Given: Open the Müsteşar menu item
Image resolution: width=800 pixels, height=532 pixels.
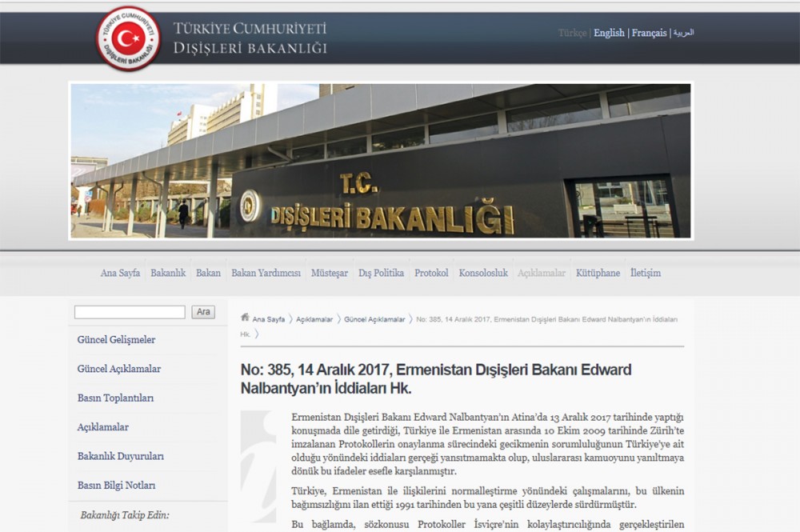Looking at the screenshot, I should point(330,273).
